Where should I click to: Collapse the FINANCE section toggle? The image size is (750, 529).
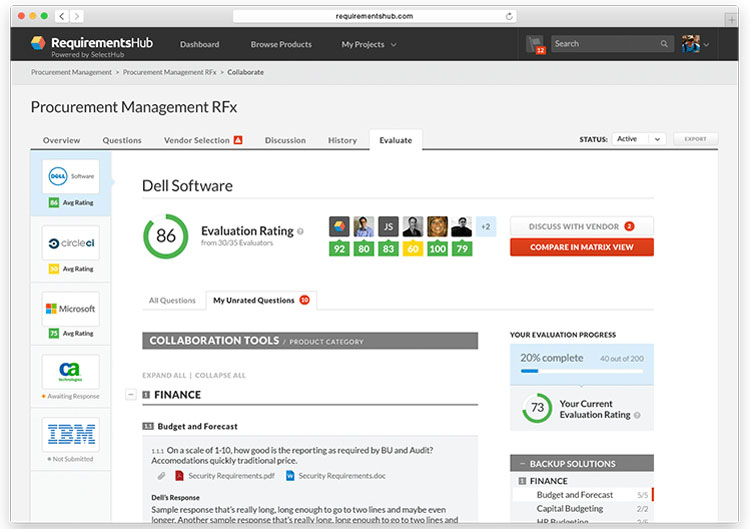point(130,395)
